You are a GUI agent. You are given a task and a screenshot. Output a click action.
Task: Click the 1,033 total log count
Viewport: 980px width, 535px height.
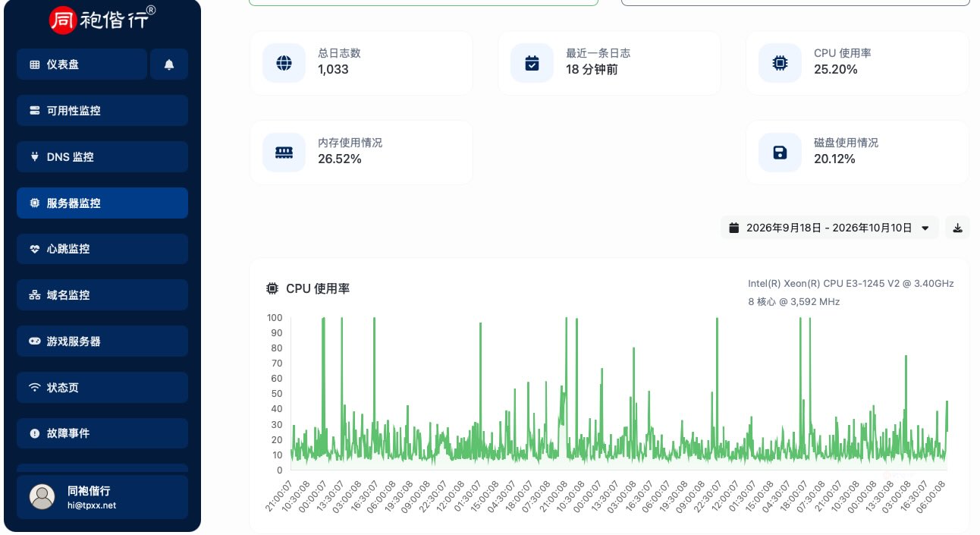[333, 69]
